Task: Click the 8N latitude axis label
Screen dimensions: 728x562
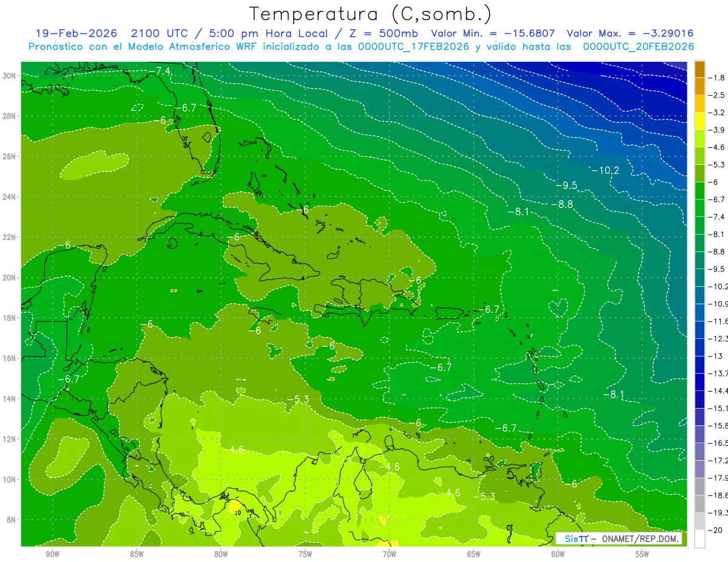Action: pyautogui.click(x=12, y=520)
